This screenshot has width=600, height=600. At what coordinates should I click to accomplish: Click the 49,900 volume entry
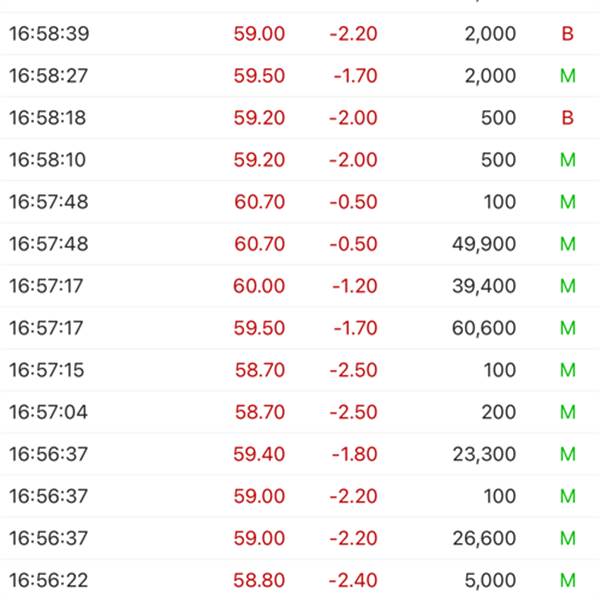point(484,244)
